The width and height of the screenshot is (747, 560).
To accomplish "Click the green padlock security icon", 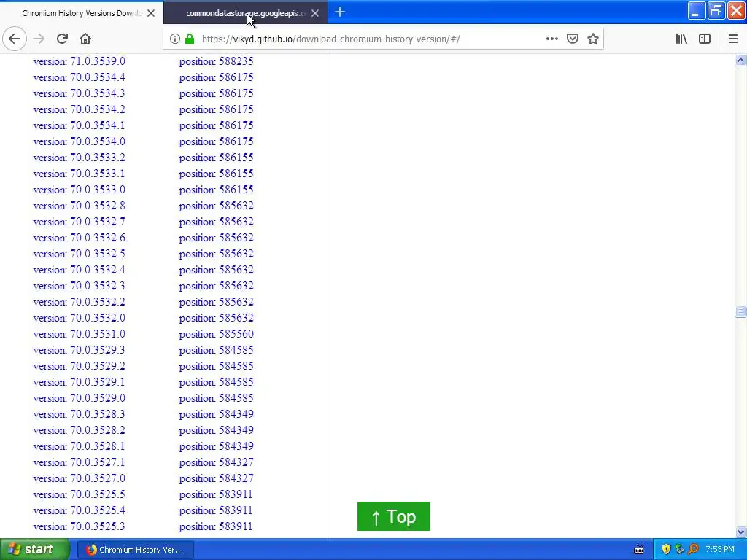I will click(190, 39).
